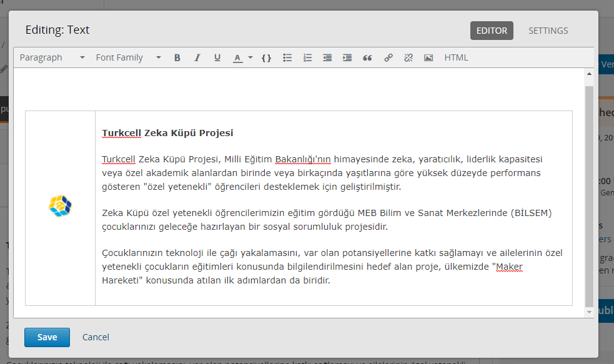Click the outdent icon
This screenshot has width=614, height=364.
pyautogui.click(x=327, y=58)
